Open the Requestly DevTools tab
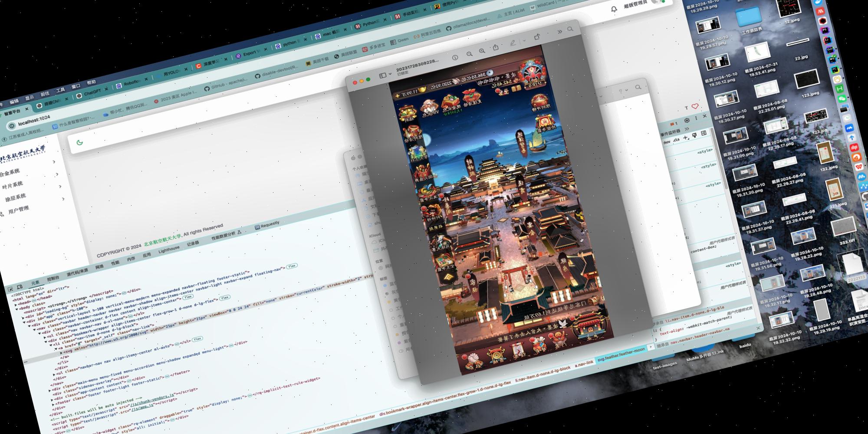The height and width of the screenshot is (434, 868). click(x=267, y=225)
